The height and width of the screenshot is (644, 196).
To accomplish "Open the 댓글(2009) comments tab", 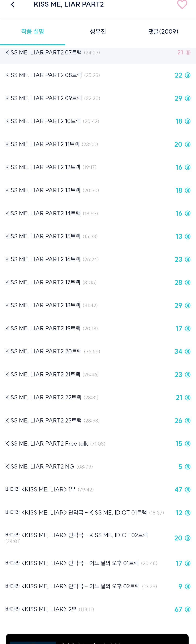I will point(163,31).
